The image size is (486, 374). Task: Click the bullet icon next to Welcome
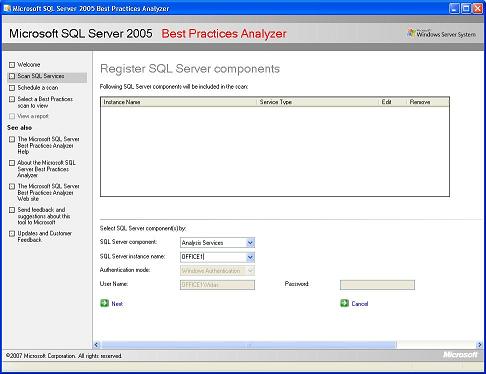pyautogui.click(x=12, y=65)
